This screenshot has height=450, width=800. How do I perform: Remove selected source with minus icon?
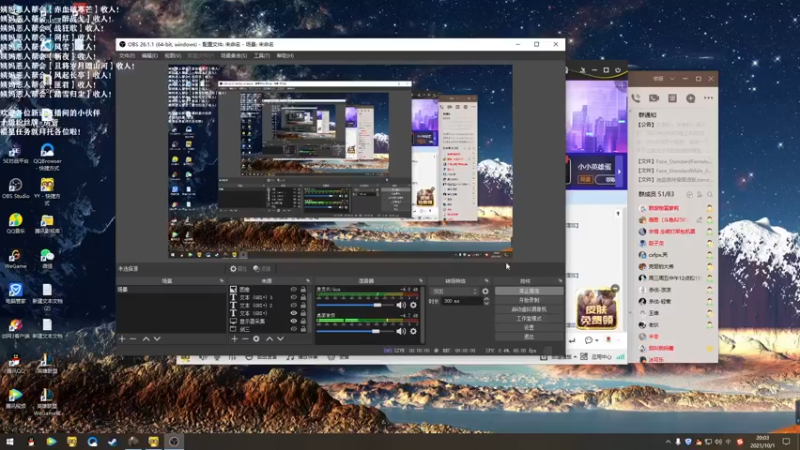245,339
